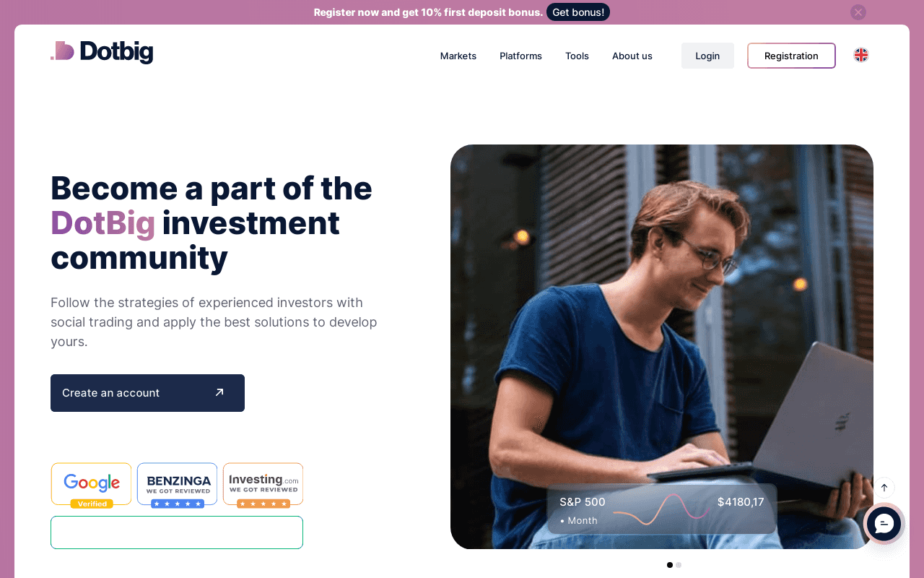Click the Benzinga reviewed badge

[178, 486]
